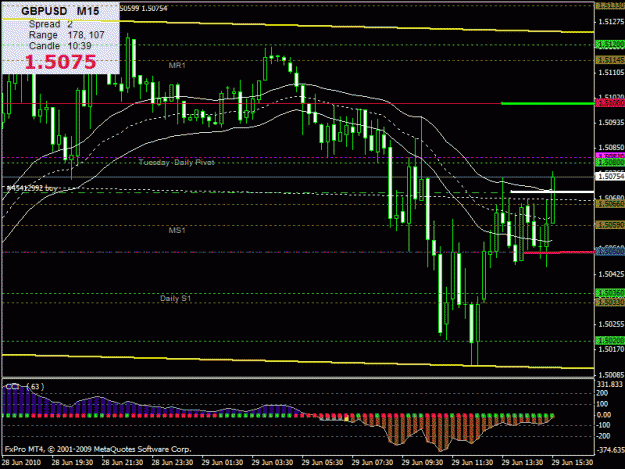Click the 29 Jun 01:30 time axis label

click(222, 463)
